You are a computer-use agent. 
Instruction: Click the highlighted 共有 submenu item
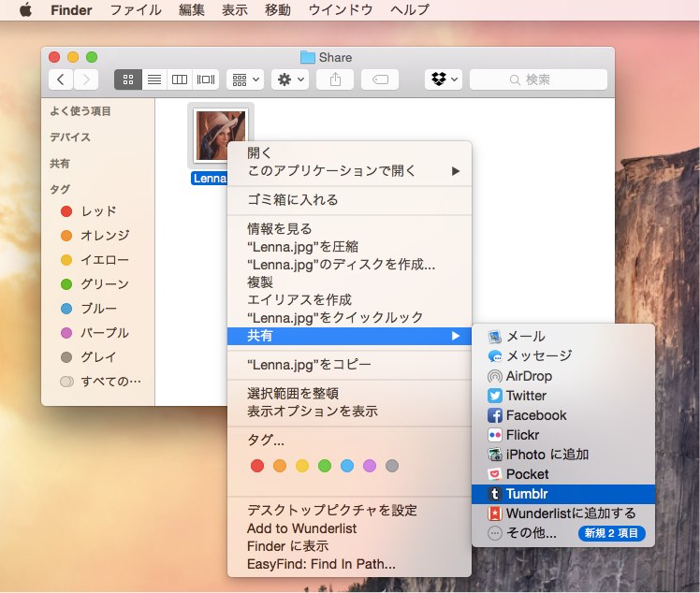(349, 336)
